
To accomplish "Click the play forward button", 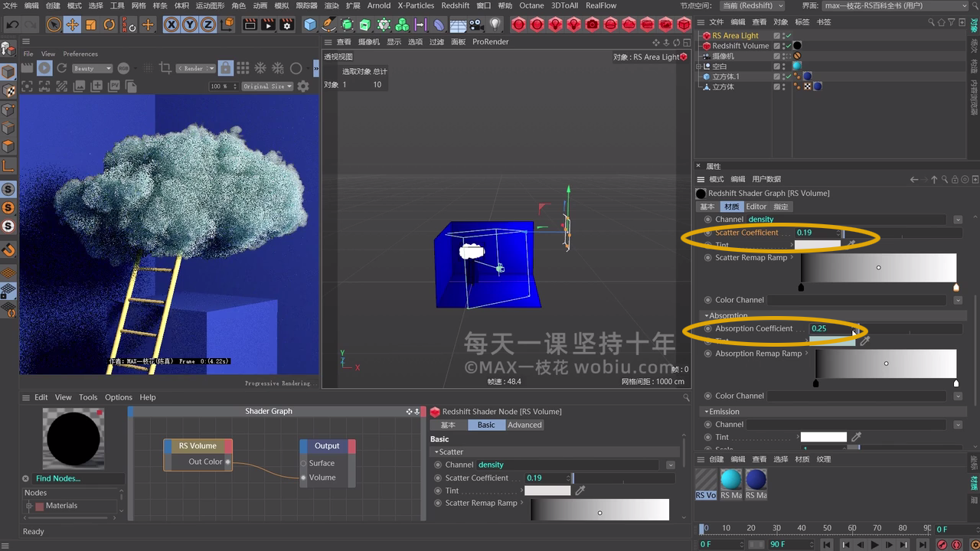I will (x=875, y=545).
